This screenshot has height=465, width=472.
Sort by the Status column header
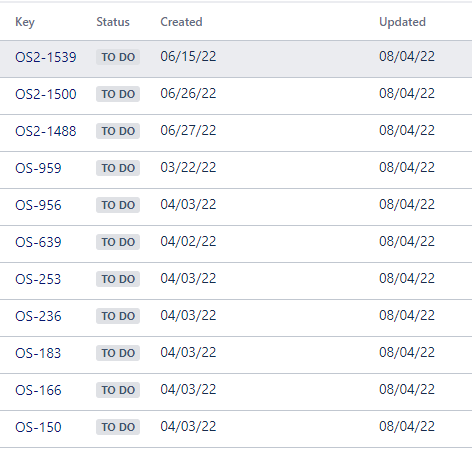pyautogui.click(x=113, y=22)
